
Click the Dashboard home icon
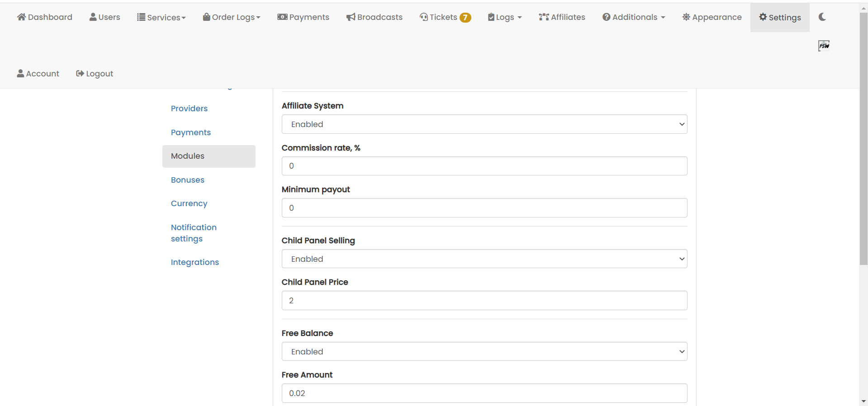[x=21, y=17]
